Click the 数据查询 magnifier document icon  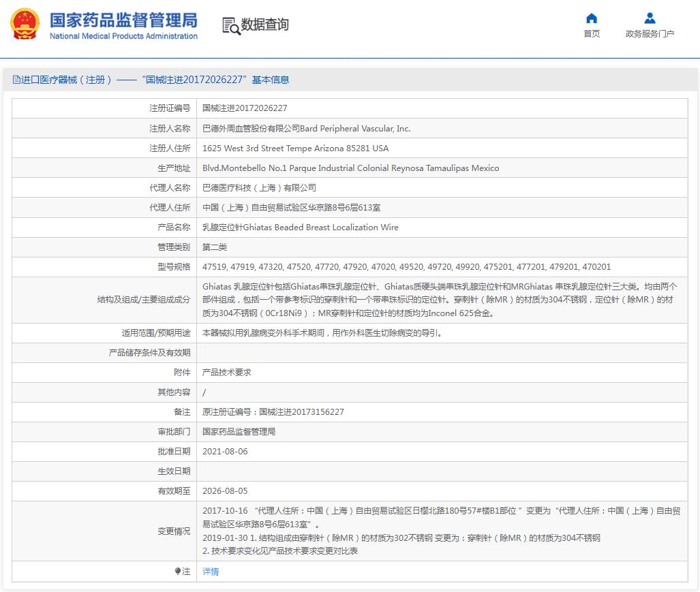coord(231,25)
